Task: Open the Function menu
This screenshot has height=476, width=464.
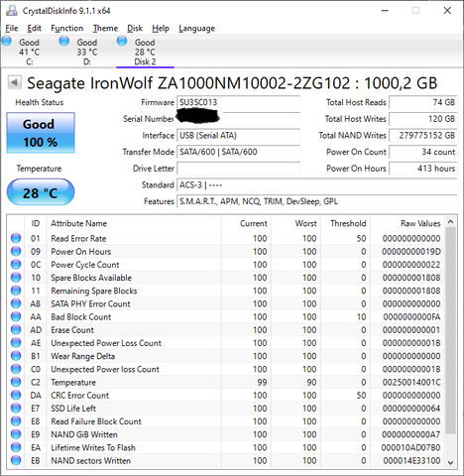Action: click(66, 29)
